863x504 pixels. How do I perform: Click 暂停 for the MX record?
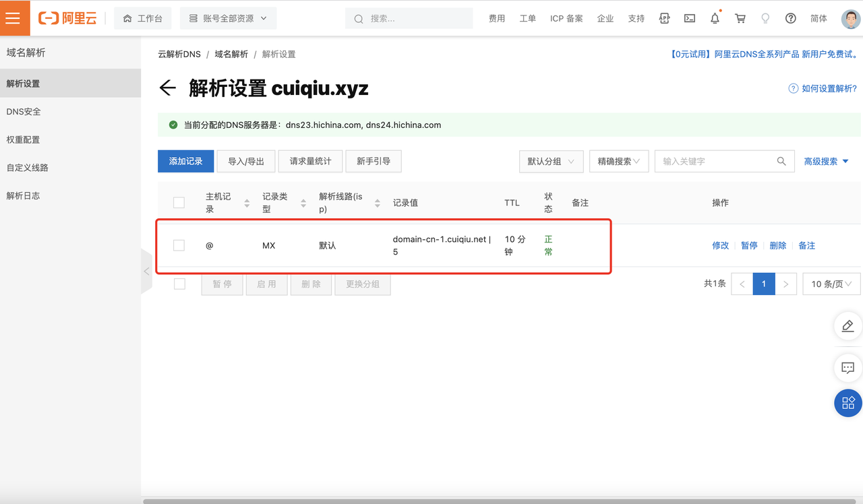pos(749,246)
